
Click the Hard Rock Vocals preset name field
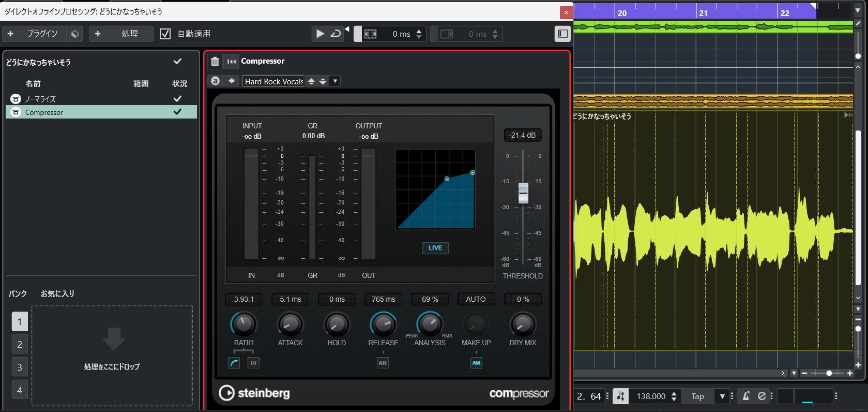(273, 81)
